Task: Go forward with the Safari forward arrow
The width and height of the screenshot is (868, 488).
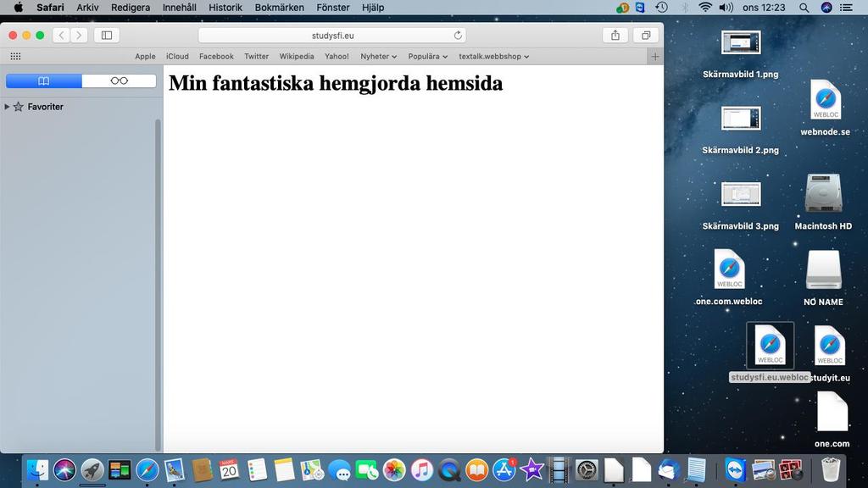Action: 79,36
